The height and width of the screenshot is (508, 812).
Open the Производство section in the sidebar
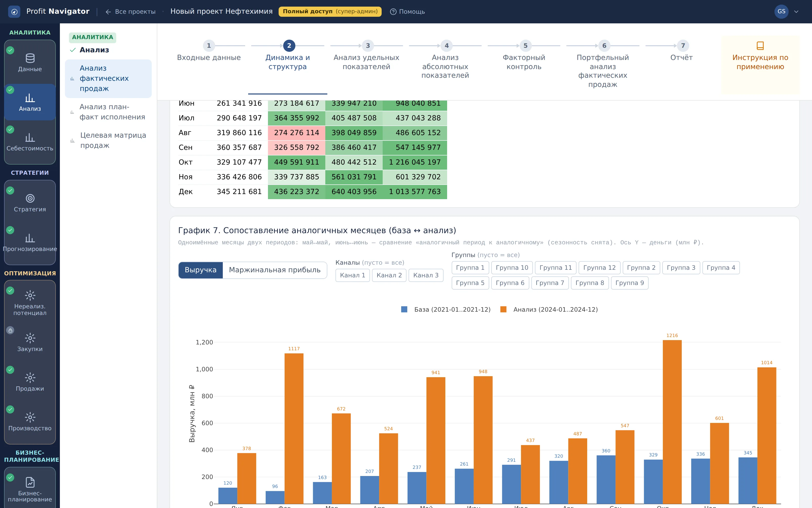click(x=30, y=422)
